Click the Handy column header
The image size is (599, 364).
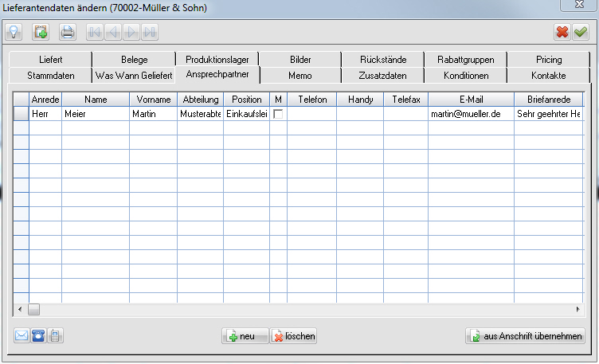pos(360,100)
